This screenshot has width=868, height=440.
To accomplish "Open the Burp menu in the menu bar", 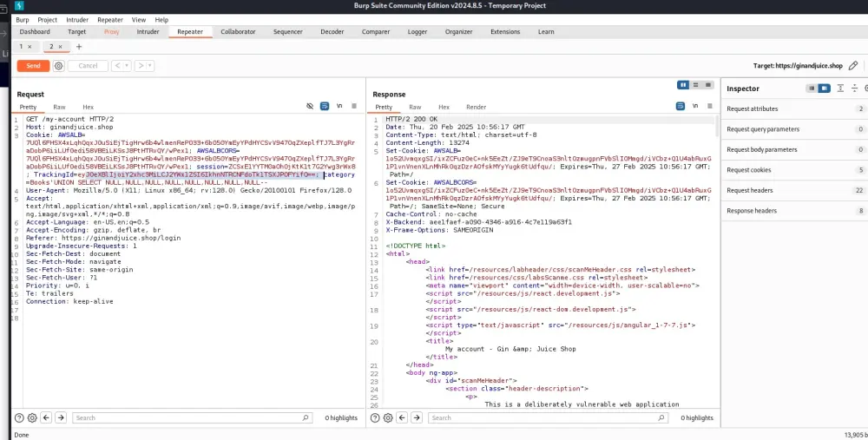I will (22, 19).
